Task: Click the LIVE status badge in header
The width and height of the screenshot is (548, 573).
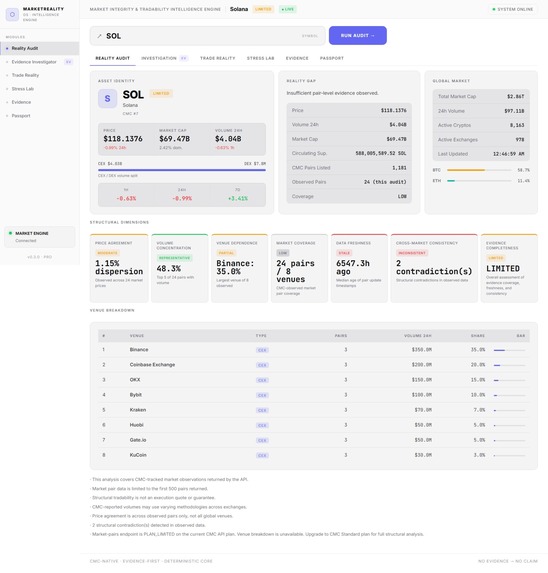Action: pyautogui.click(x=288, y=9)
